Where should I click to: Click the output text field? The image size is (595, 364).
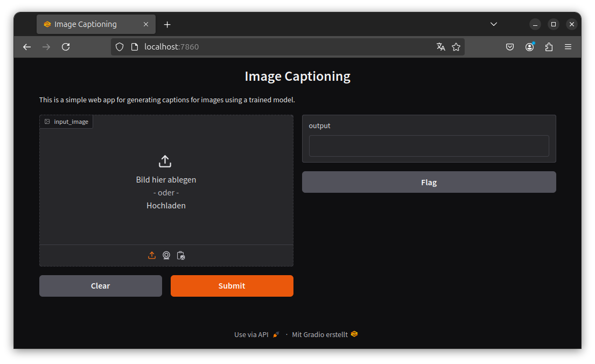[429, 146]
